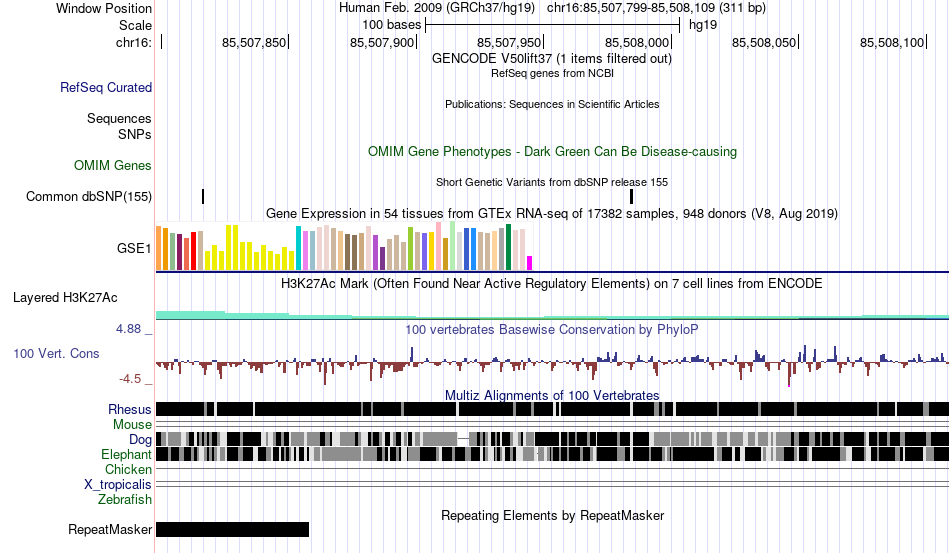Click the Layered H3K27Ac signal graph
Image resolution: width=950 pixels, height=553 pixels.
tap(552, 314)
